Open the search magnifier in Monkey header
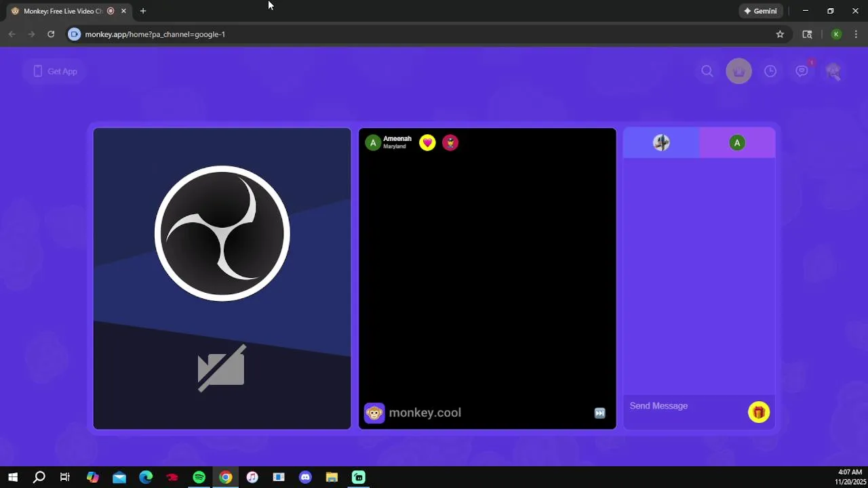Screen dimensions: 868x488 pos(707,71)
